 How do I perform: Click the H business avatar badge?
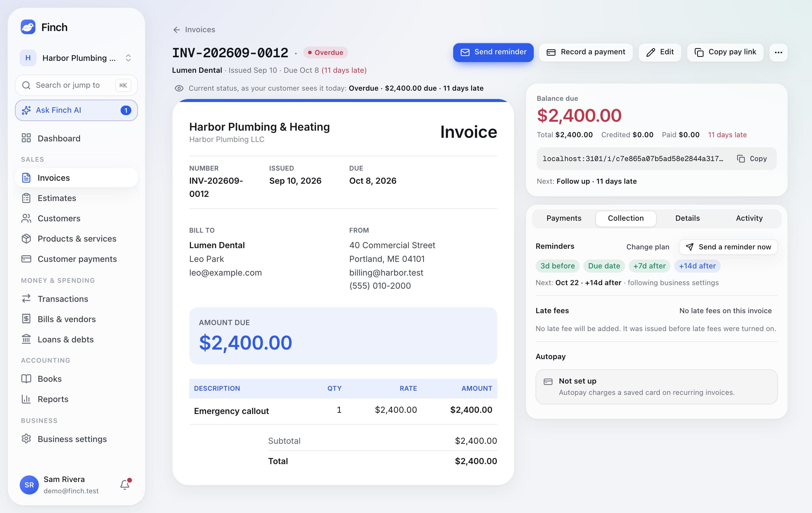[28, 58]
